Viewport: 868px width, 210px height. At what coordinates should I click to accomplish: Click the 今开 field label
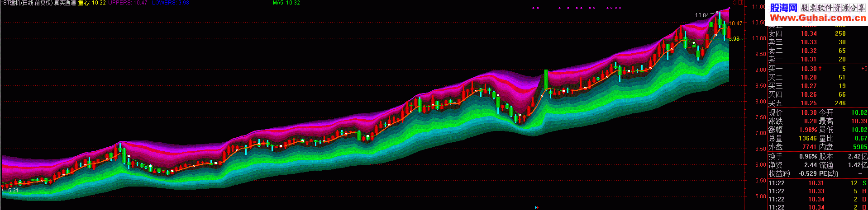(826, 112)
